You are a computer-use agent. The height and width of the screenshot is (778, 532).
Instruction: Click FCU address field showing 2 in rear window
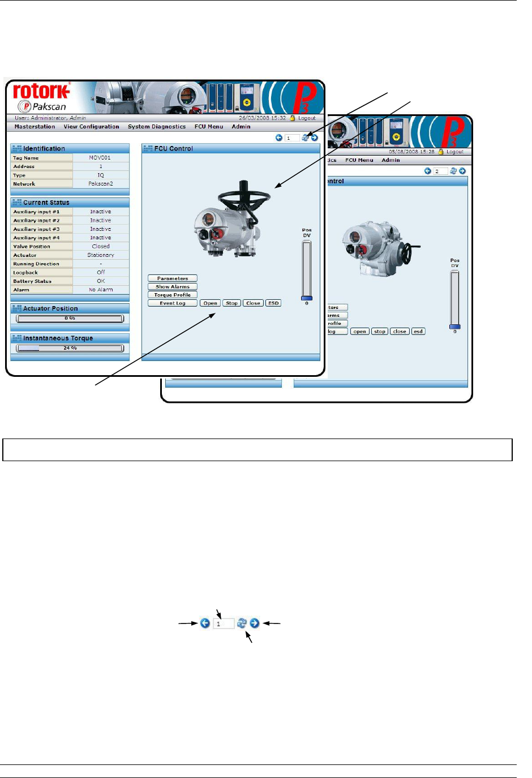(440, 171)
